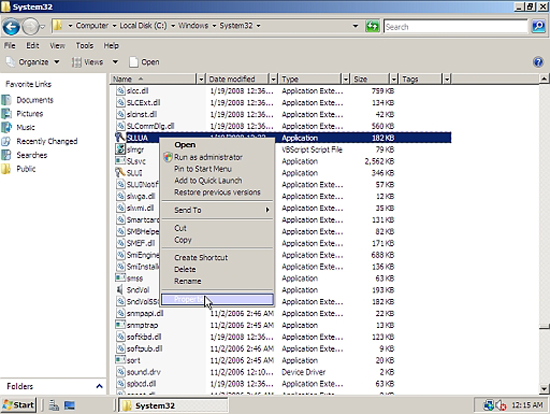Select the SLCExt.dll file icon

pos(120,102)
